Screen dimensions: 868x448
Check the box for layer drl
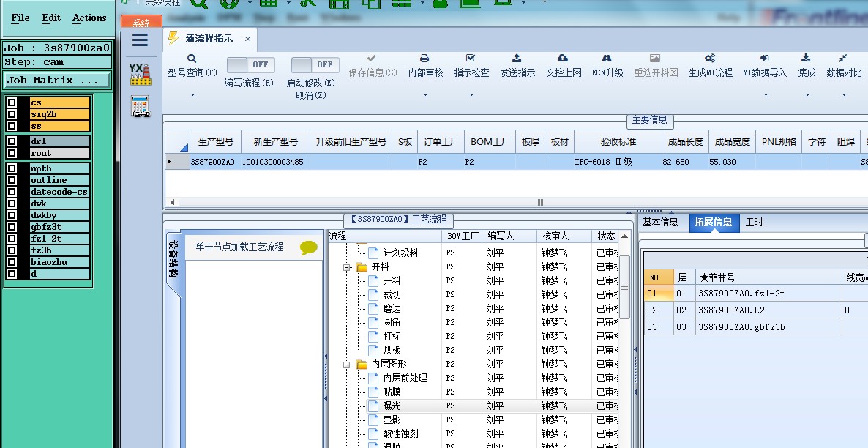click(x=12, y=141)
